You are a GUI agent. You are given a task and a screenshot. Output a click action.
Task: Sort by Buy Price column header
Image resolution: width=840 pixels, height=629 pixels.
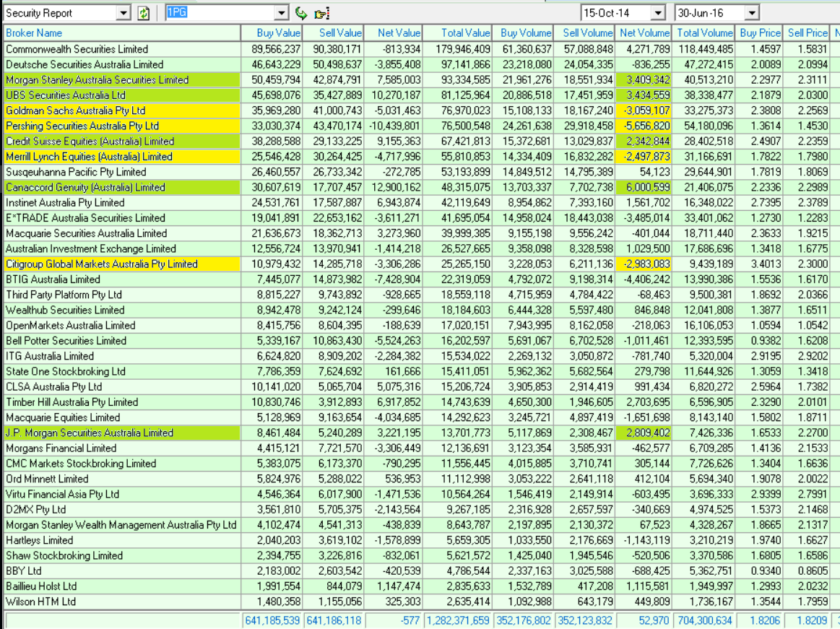tap(759, 32)
